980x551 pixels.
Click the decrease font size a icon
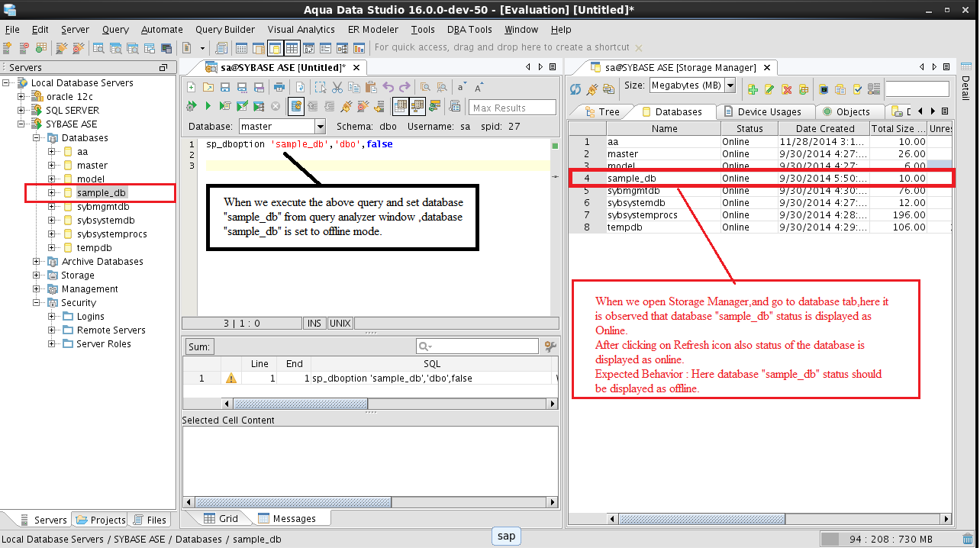[x=462, y=88]
